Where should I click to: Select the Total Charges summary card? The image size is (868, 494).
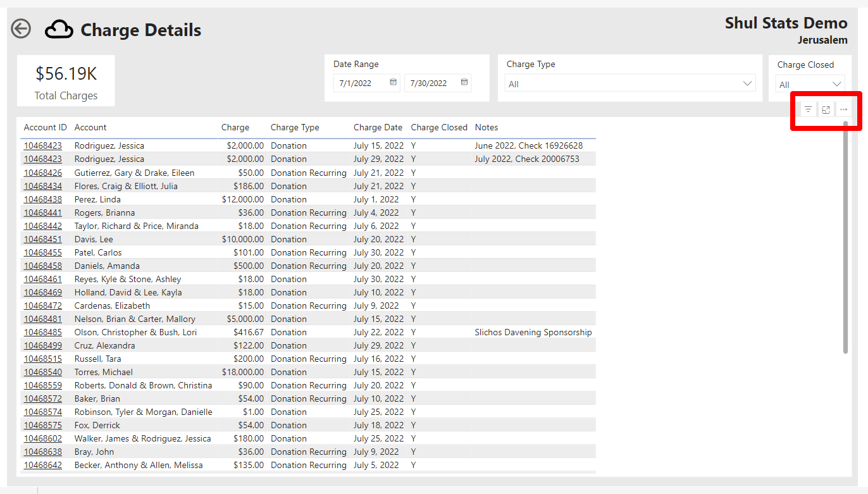click(65, 80)
